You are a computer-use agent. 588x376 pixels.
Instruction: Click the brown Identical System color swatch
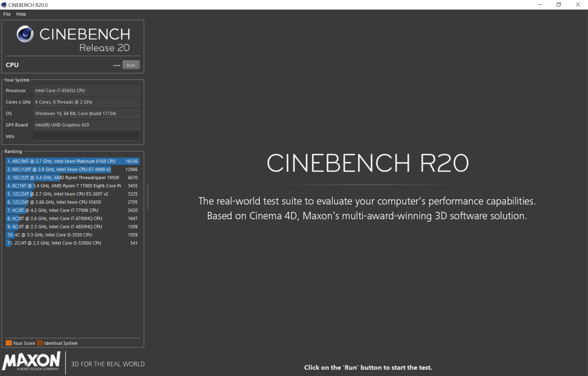40,343
